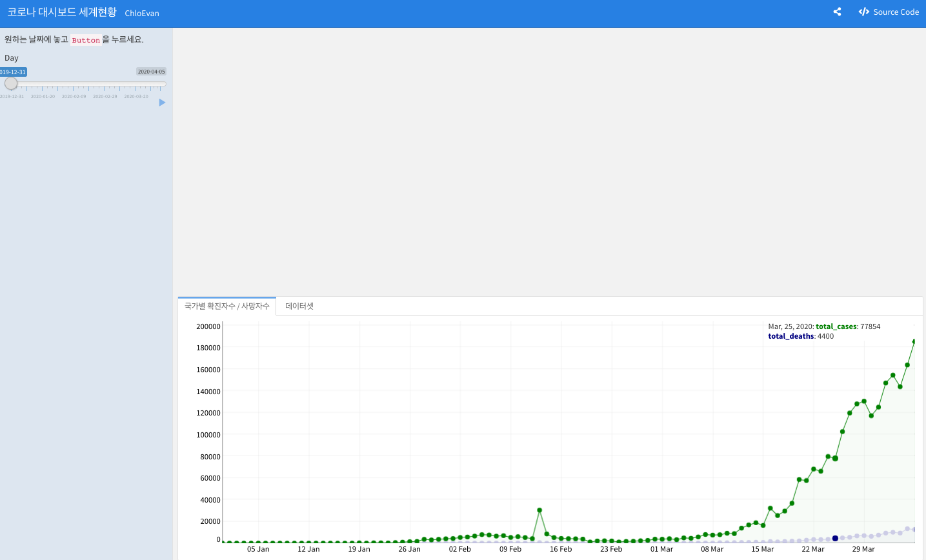Click the highlighted dark blue deaths point
This screenshot has height=560, width=926.
(x=835, y=538)
